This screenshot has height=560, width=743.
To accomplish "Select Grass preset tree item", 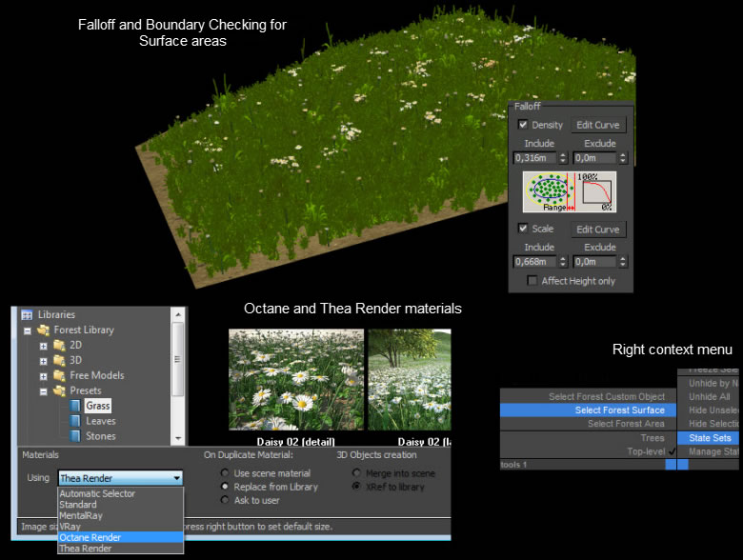I will point(98,406).
